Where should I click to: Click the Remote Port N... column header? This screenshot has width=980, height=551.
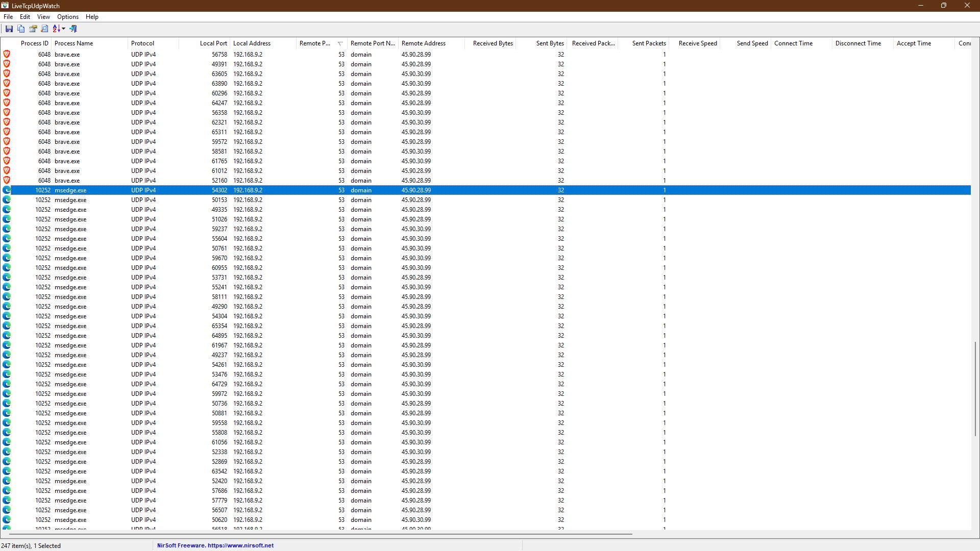coord(373,43)
